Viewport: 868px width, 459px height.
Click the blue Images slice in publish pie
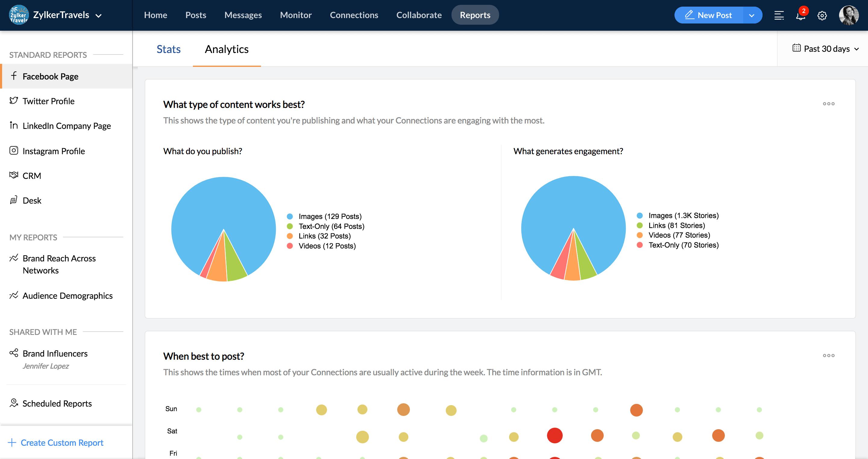coord(223,205)
